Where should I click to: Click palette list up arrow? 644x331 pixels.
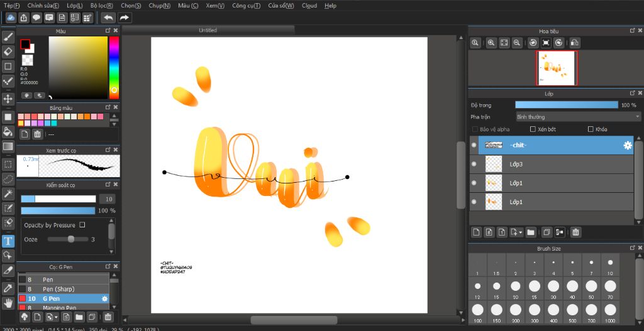coord(114,116)
